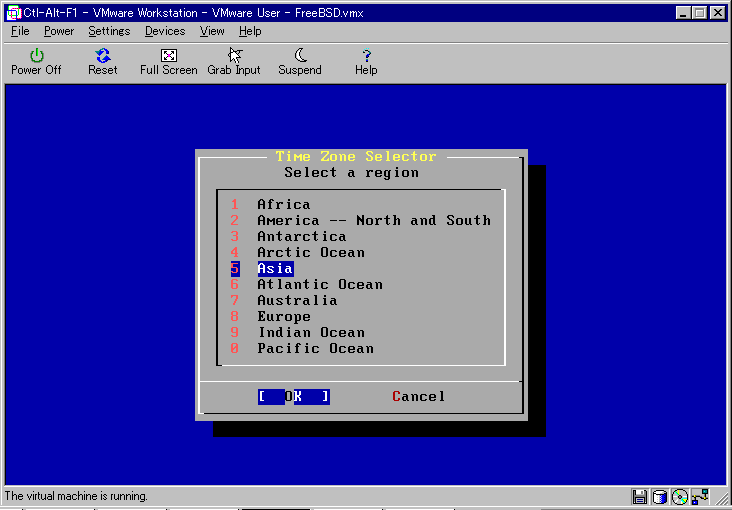Click the floppy disk status icon

pyautogui.click(x=640, y=497)
